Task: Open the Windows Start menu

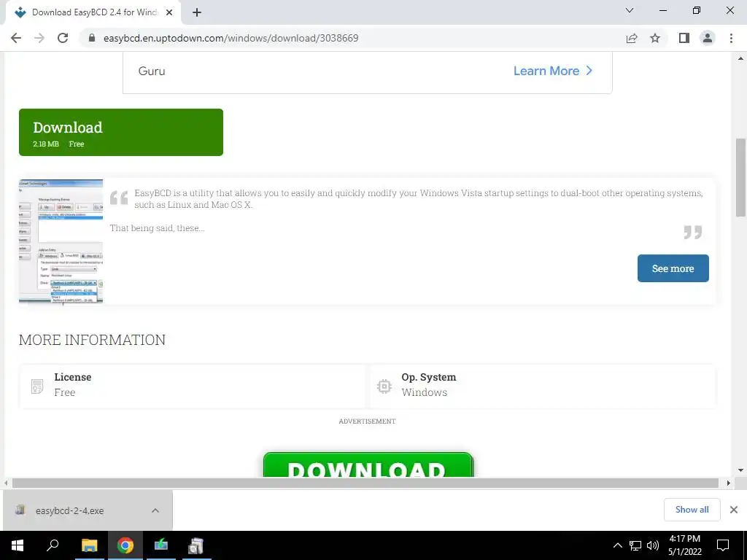Action: pyautogui.click(x=18, y=545)
